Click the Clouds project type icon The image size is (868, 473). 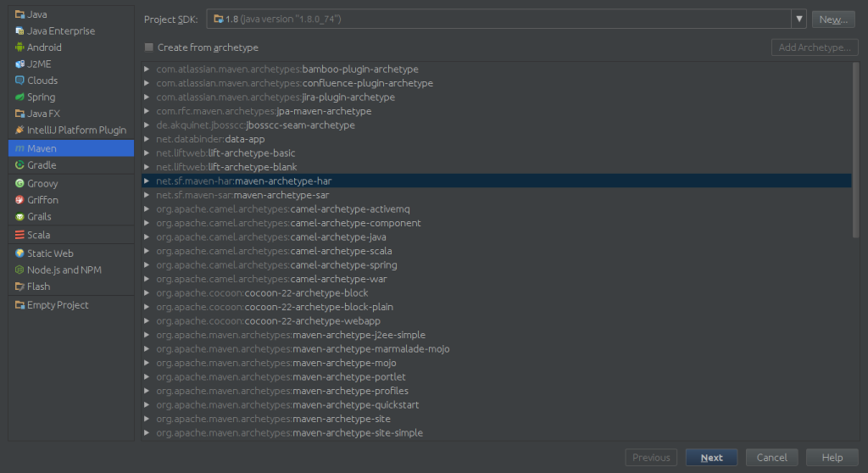pos(19,81)
